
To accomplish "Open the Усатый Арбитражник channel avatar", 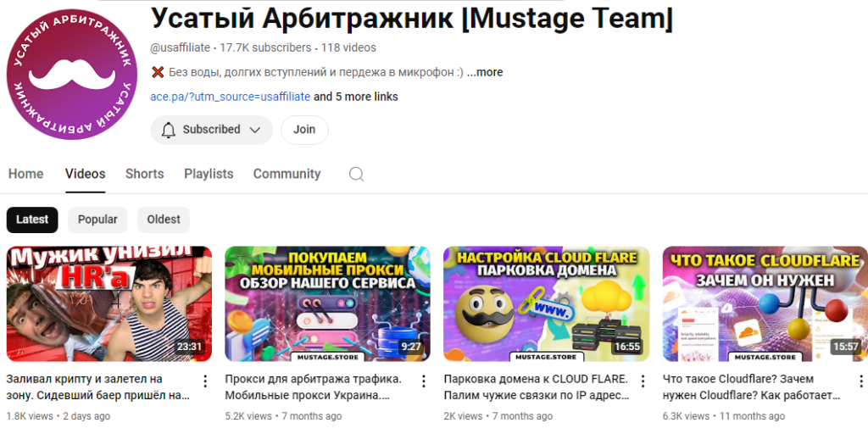I will point(72,75).
